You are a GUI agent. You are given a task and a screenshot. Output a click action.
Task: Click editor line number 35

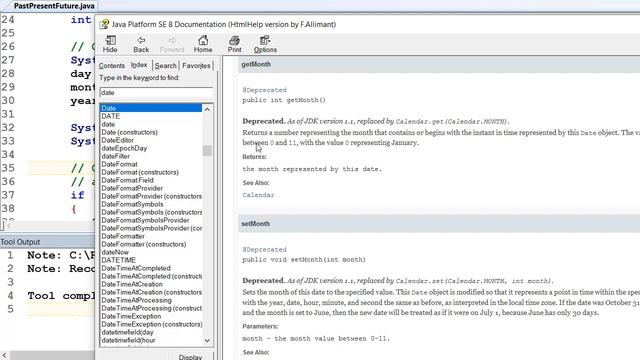[x=8, y=168]
